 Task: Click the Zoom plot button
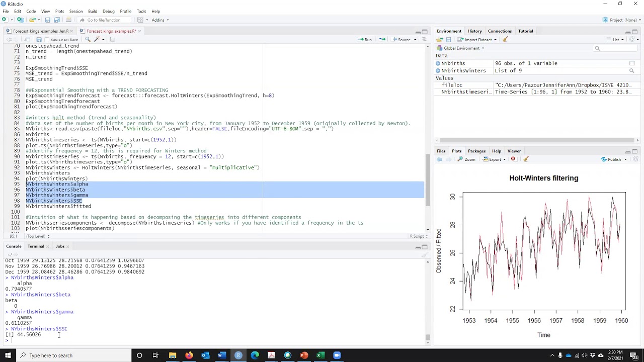(x=466, y=159)
